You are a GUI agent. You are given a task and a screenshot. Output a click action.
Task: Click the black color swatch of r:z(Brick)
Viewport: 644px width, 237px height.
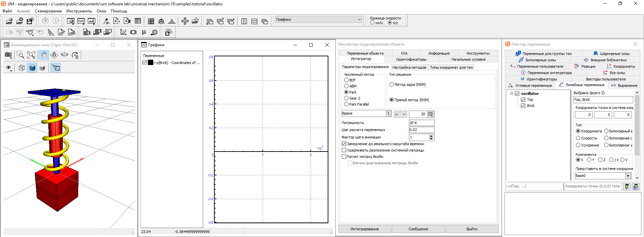pos(151,62)
